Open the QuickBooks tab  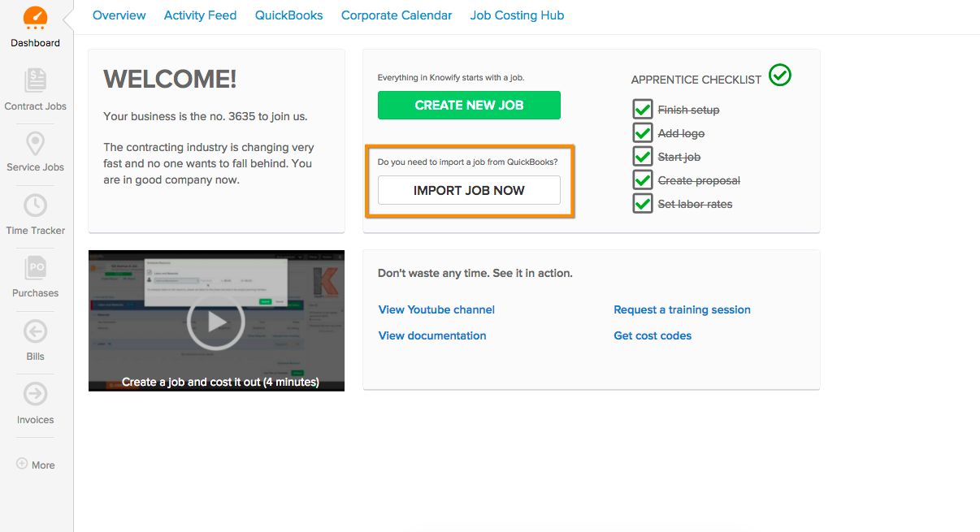coord(288,15)
